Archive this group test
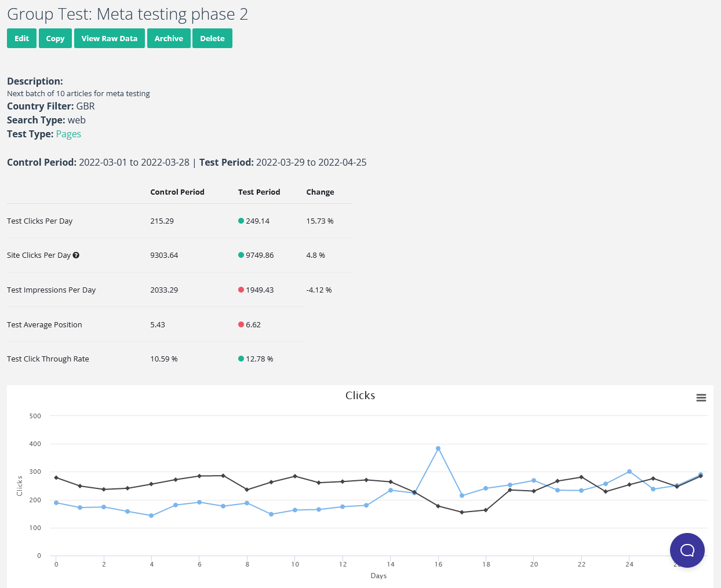This screenshot has height=588, width=721. click(169, 38)
